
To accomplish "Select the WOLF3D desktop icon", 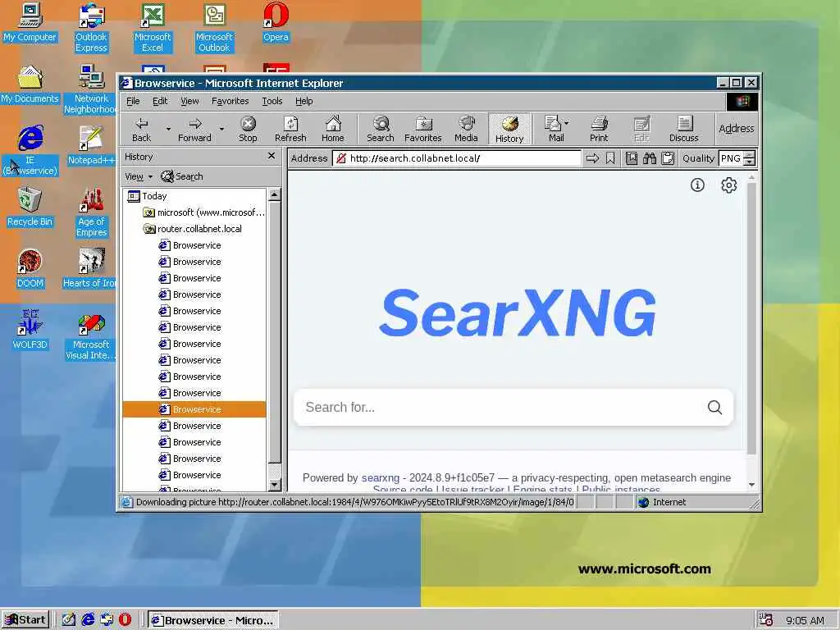I will pos(30,330).
